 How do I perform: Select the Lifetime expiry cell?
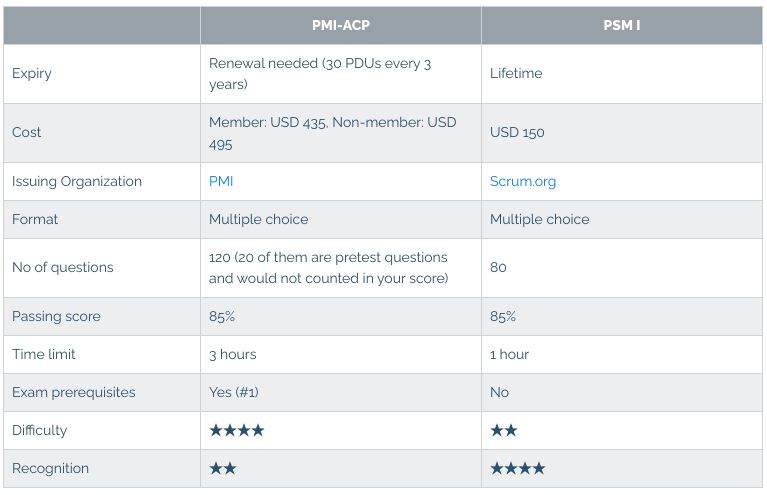click(518, 73)
